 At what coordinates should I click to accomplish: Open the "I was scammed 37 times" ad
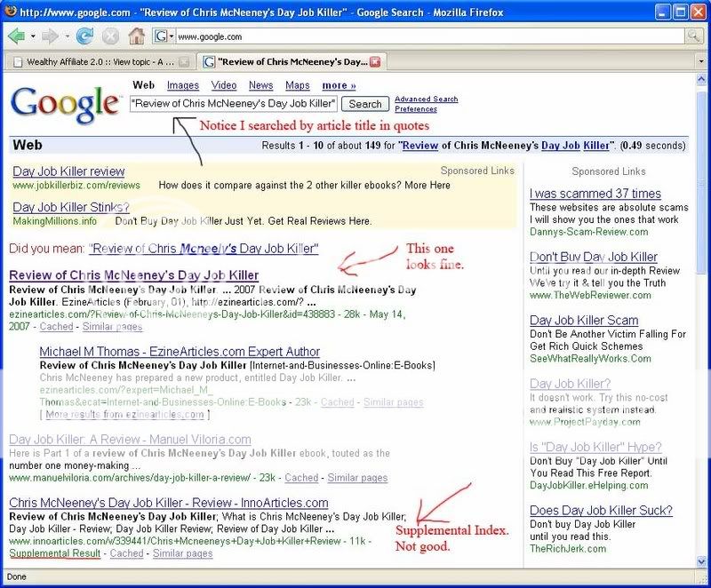click(595, 194)
